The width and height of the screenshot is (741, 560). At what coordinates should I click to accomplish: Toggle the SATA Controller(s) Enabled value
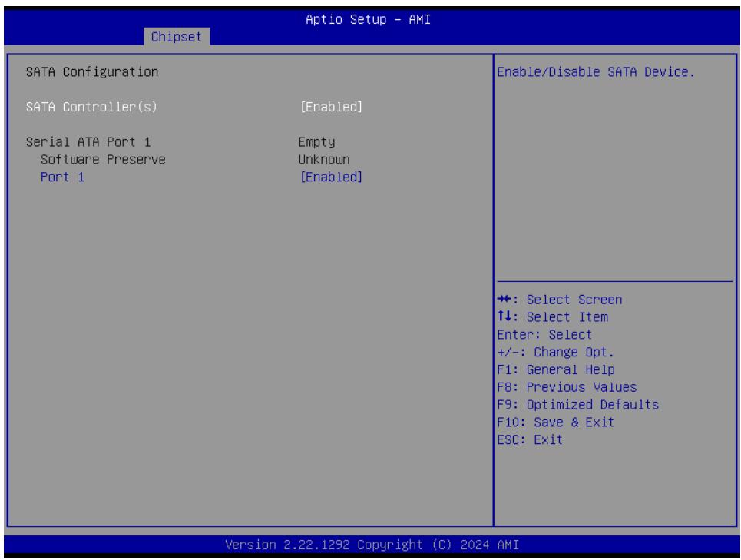point(331,107)
